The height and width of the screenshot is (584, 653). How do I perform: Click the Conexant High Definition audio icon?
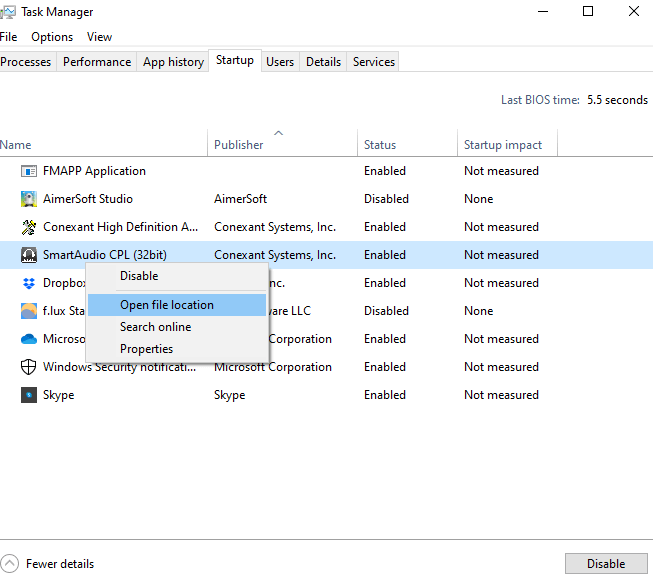pyautogui.click(x=29, y=227)
